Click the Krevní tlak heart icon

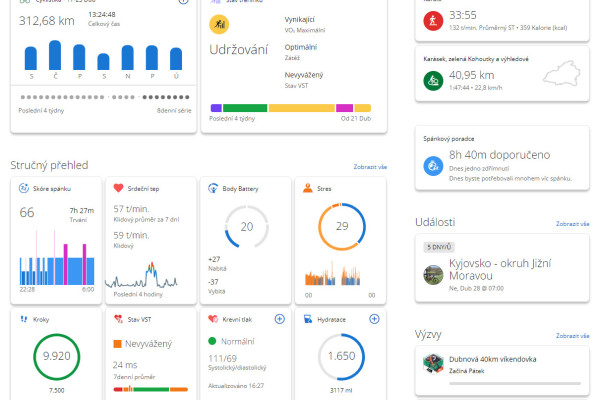(x=213, y=319)
